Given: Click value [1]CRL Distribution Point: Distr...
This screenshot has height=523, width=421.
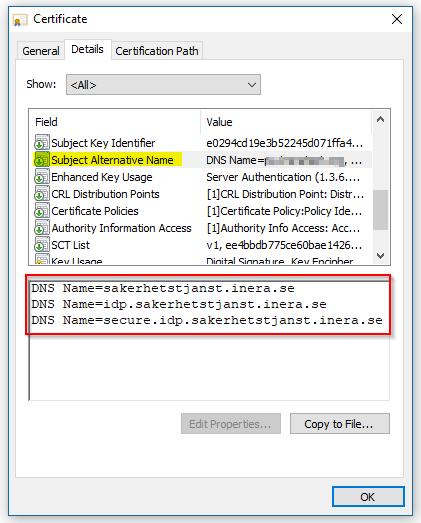Looking at the screenshot, I should point(285,194).
